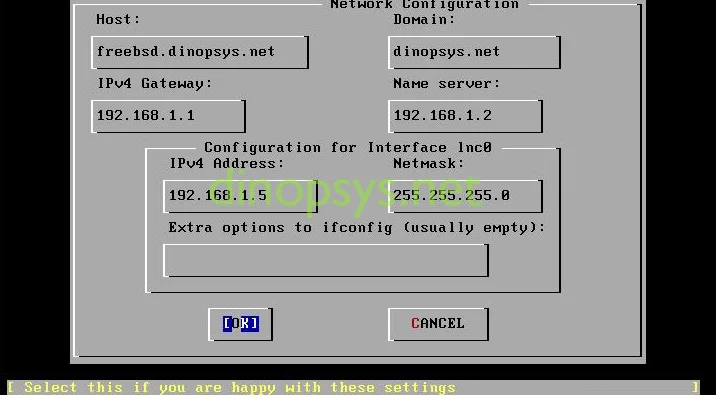Click the "Host:" label
Screen dimensions: 716x395
pos(118,20)
